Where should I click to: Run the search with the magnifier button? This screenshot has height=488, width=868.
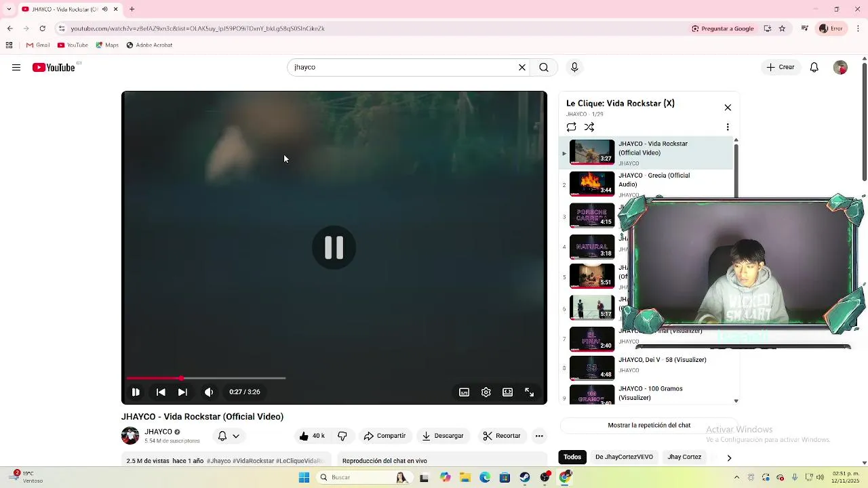[x=544, y=67]
